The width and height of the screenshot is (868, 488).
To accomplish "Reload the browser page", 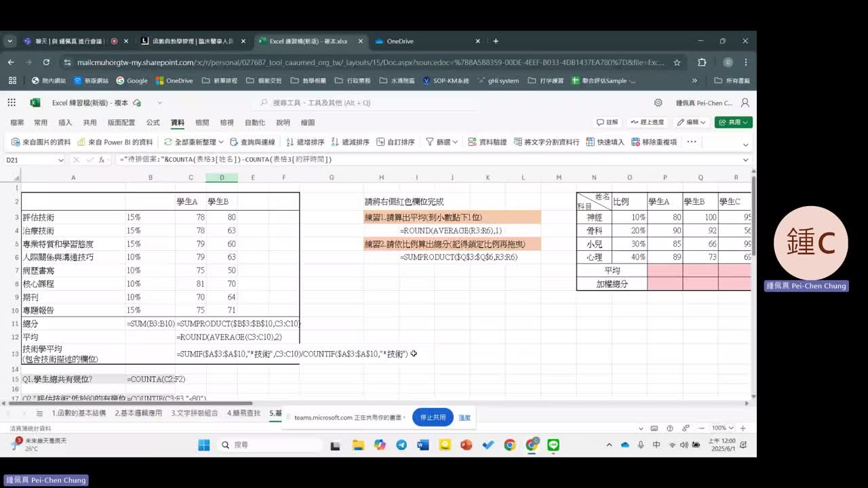I will (46, 62).
